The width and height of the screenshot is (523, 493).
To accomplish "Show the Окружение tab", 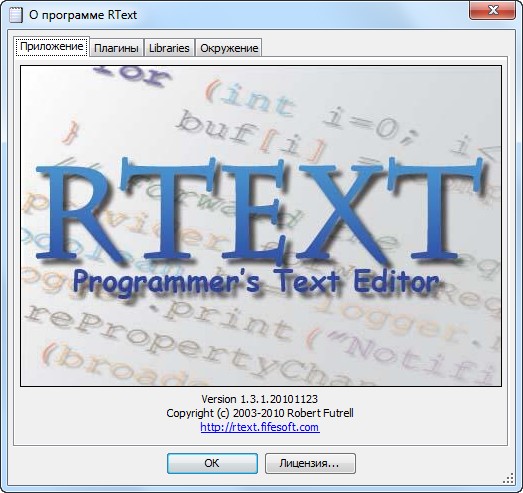I will coord(229,48).
